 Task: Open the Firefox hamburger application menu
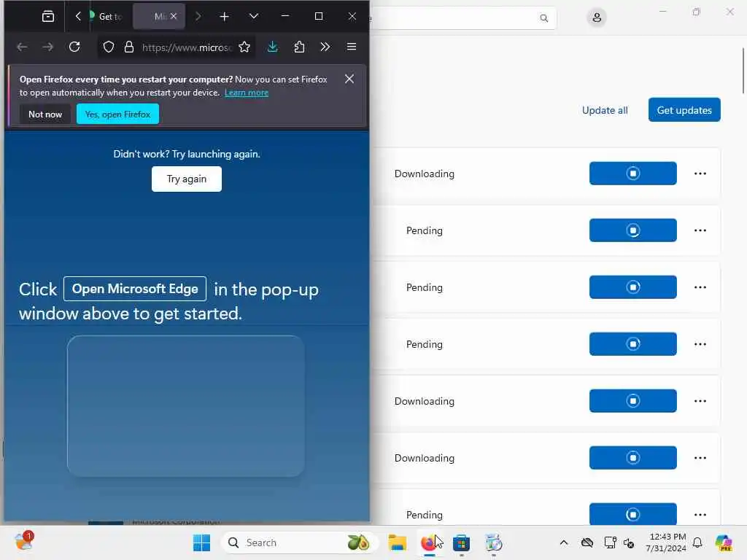[352, 47]
